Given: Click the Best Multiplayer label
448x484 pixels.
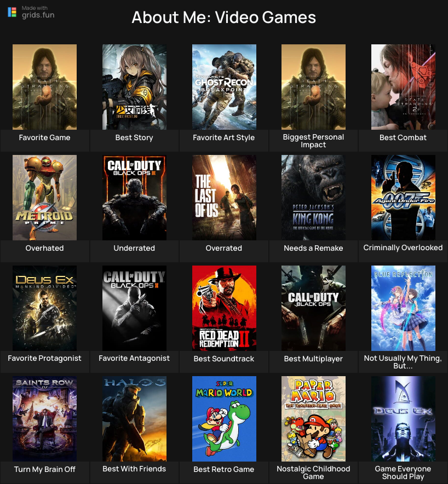Looking at the screenshot, I should tap(313, 359).
